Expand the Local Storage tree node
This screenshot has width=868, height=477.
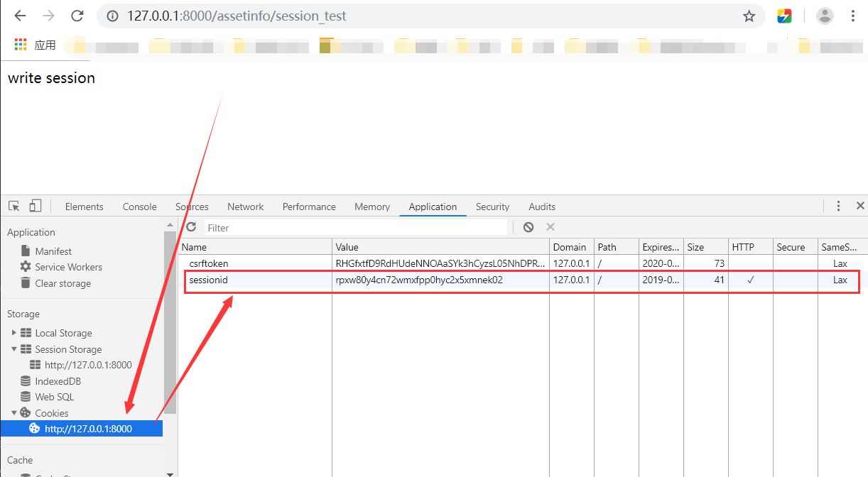[x=14, y=333]
